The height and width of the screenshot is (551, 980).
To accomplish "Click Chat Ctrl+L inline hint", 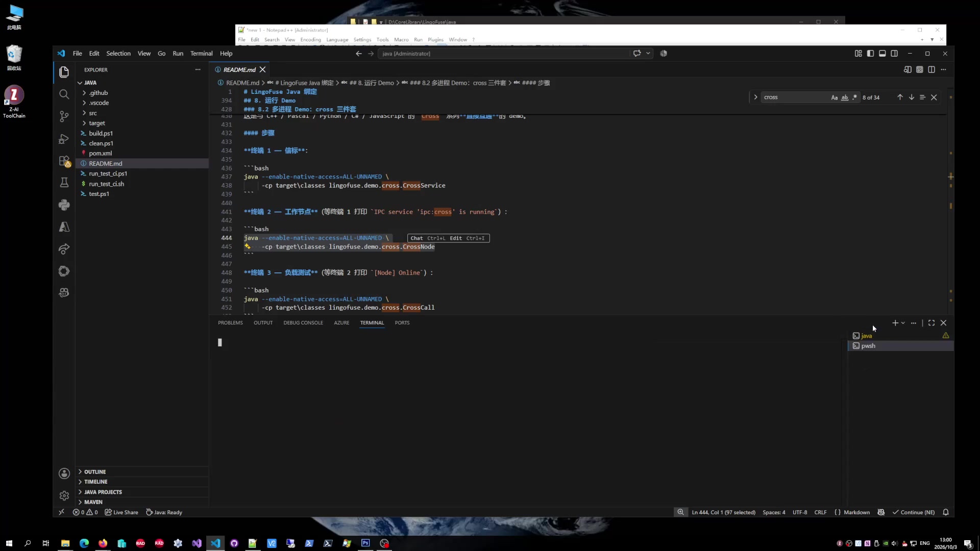I will click(x=428, y=238).
